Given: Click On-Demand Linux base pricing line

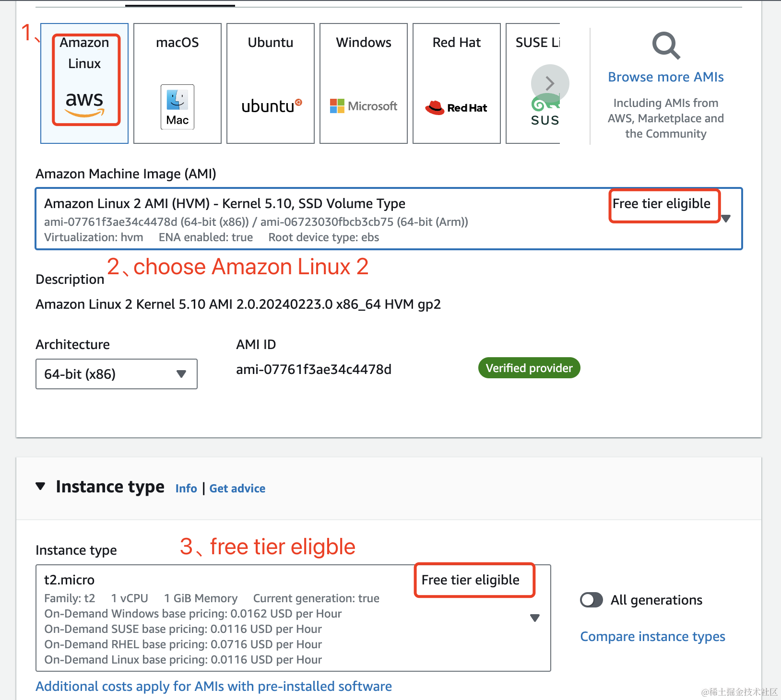Looking at the screenshot, I should pyautogui.click(x=183, y=660).
